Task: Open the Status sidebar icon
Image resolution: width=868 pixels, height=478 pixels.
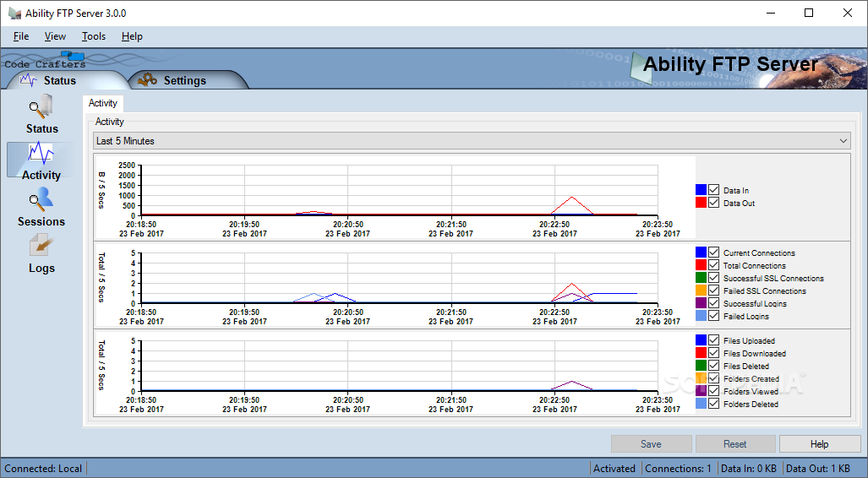Action: coord(41,114)
